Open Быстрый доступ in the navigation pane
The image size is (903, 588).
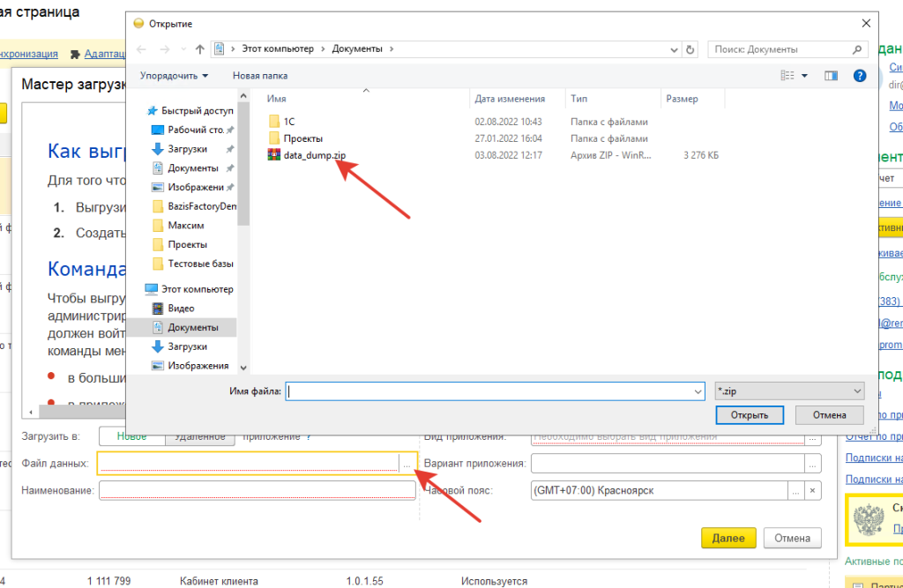point(190,110)
